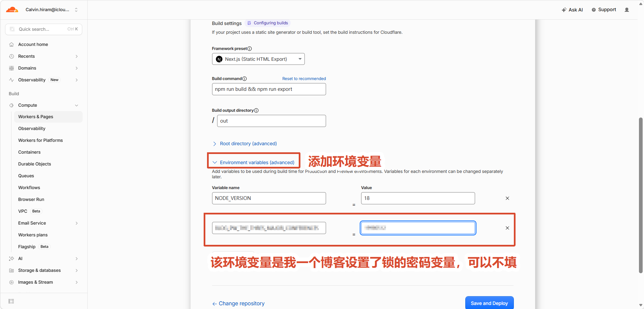
Task: Open the account switcher arrows
Action: 76,10
